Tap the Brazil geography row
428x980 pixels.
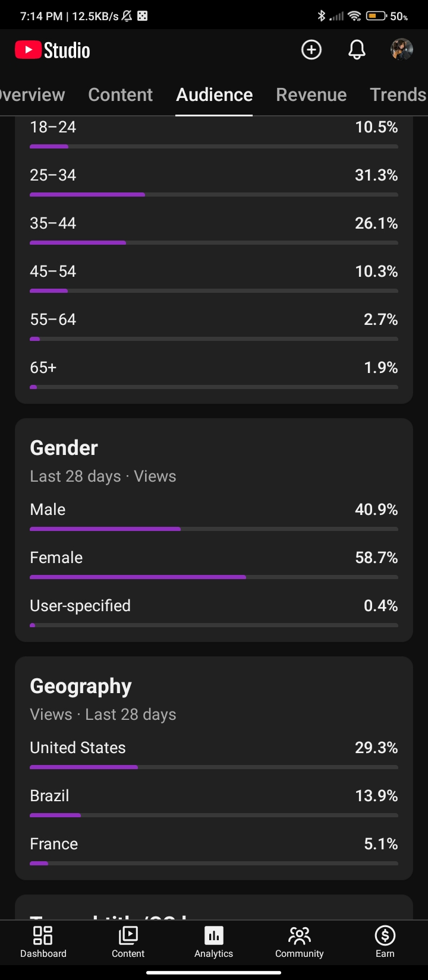tap(214, 802)
